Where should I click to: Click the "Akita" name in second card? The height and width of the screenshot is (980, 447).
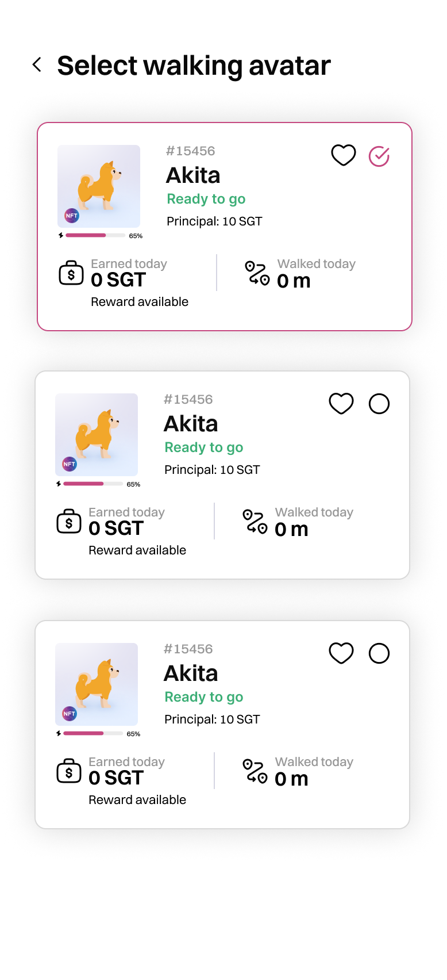click(x=191, y=424)
